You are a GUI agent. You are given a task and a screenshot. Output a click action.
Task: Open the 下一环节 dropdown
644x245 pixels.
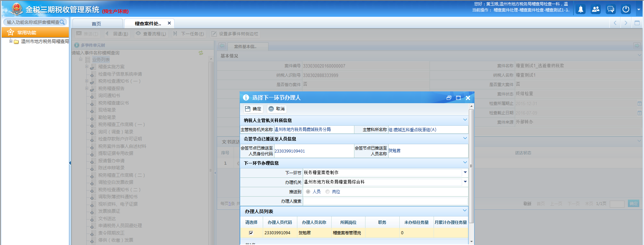(x=465, y=172)
